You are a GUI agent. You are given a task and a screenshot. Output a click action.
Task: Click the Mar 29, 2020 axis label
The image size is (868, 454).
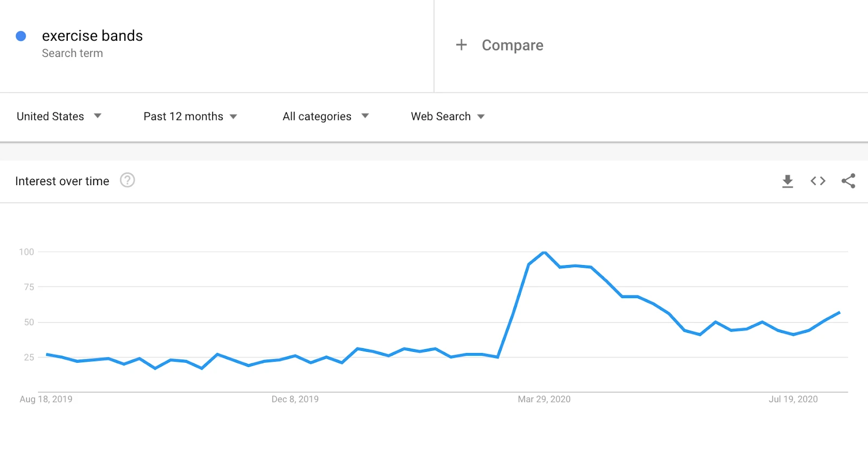544,399
